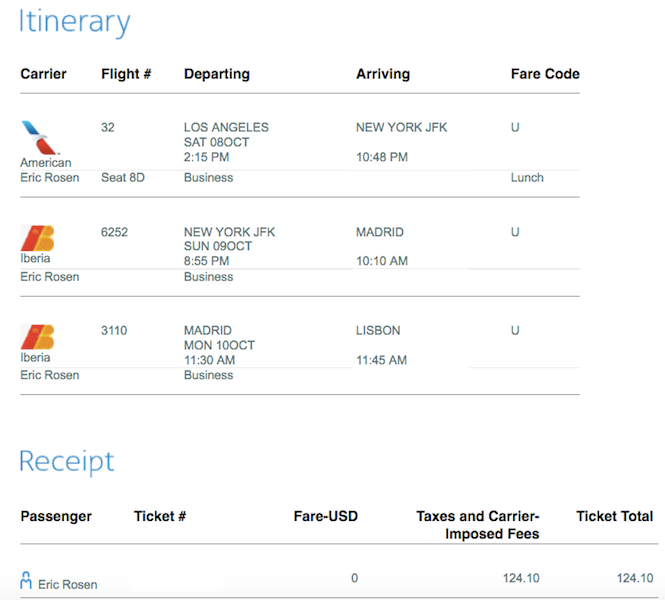This screenshot has height=600, width=665.
Task: Select the Carrier column header
Action: point(46,74)
